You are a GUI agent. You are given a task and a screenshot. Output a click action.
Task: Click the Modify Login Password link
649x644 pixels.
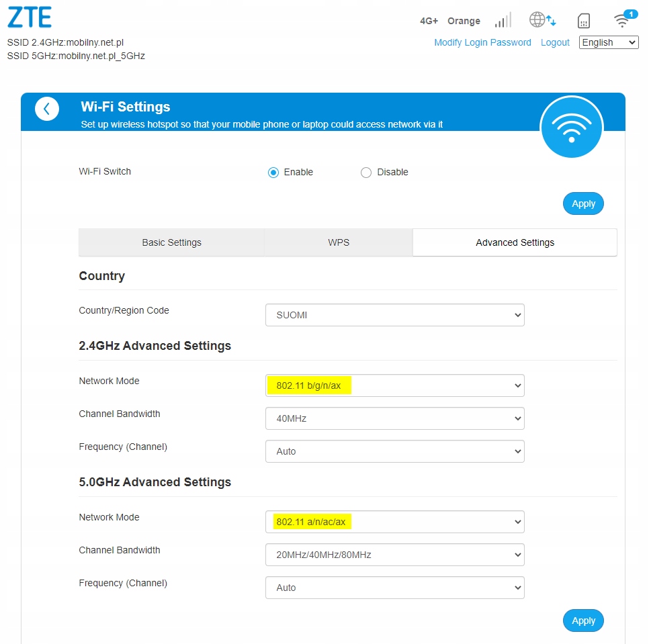[482, 42]
